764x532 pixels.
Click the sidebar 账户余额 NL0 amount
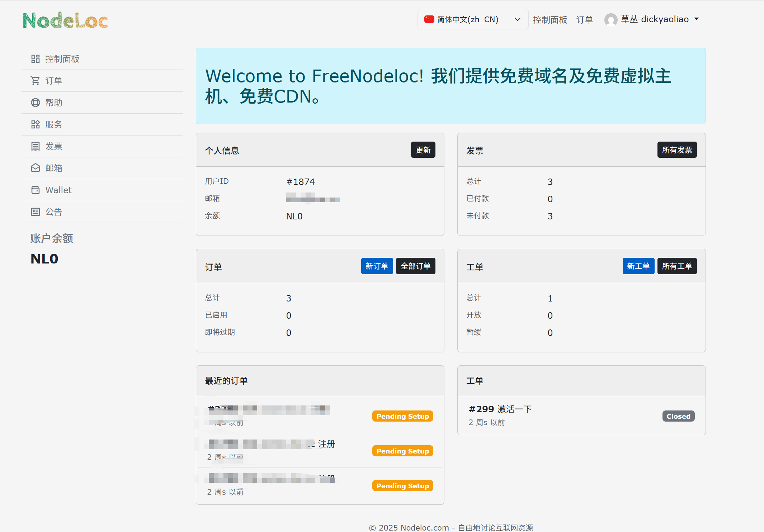44,259
